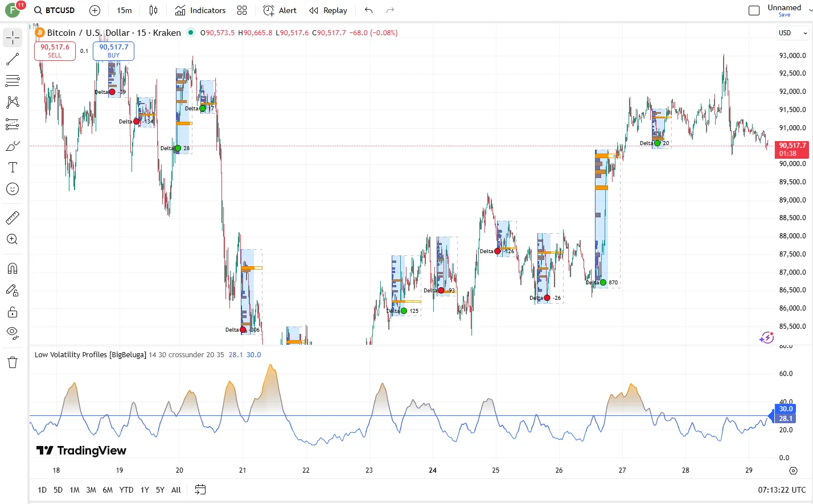Open the go to date calendar

click(200, 490)
